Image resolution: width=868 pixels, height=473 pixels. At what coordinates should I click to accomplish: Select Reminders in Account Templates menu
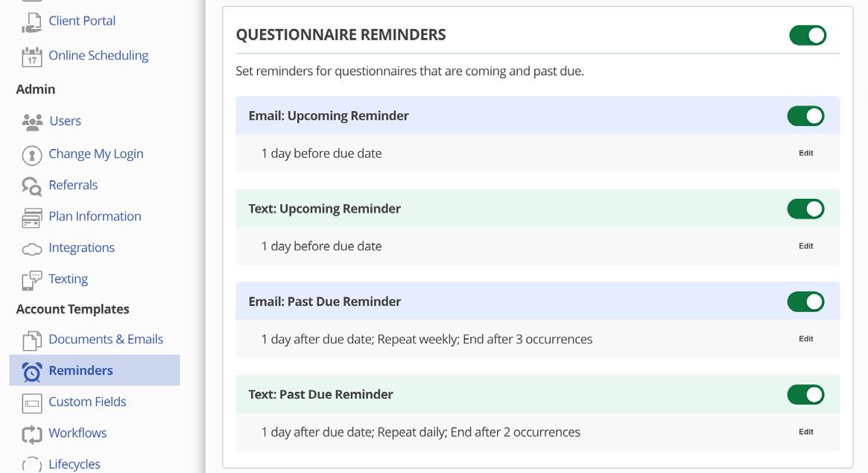click(x=80, y=370)
